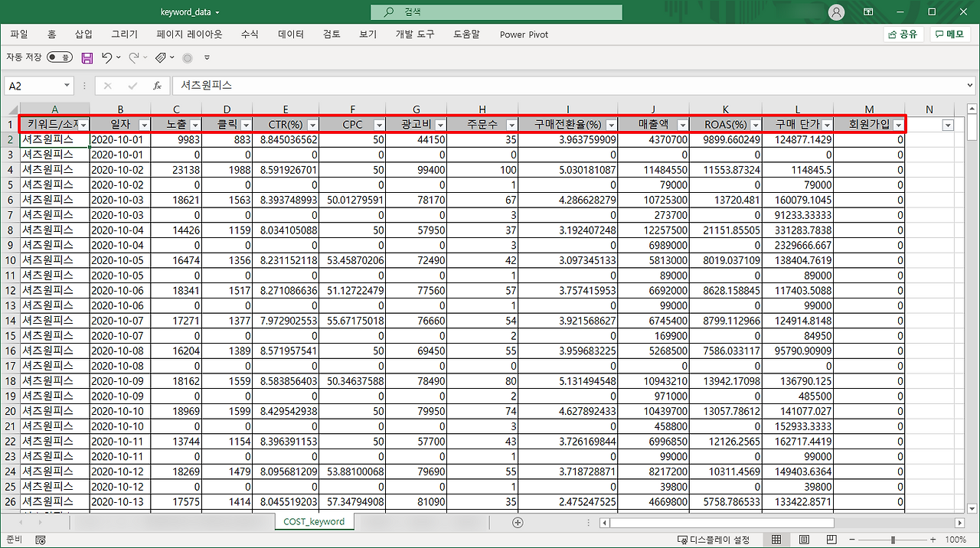The height and width of the screenshot is (548, 980).
Task: Click the sensitivity tag icon
Action: point(160,58)
